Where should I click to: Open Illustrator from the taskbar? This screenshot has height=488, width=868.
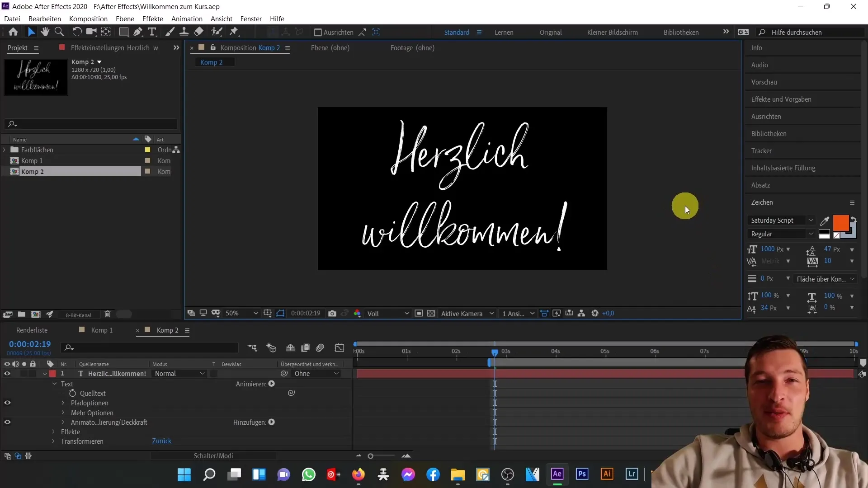(x=607, y=474)
